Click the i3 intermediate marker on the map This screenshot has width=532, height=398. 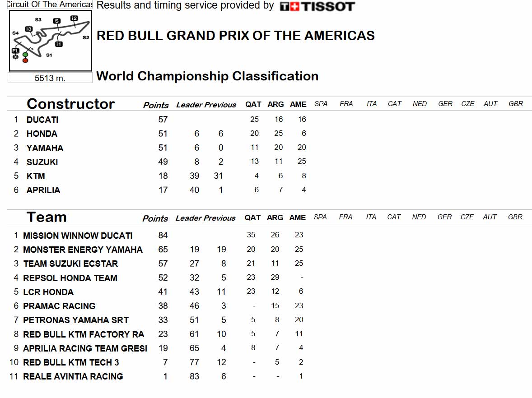(28, 29)
